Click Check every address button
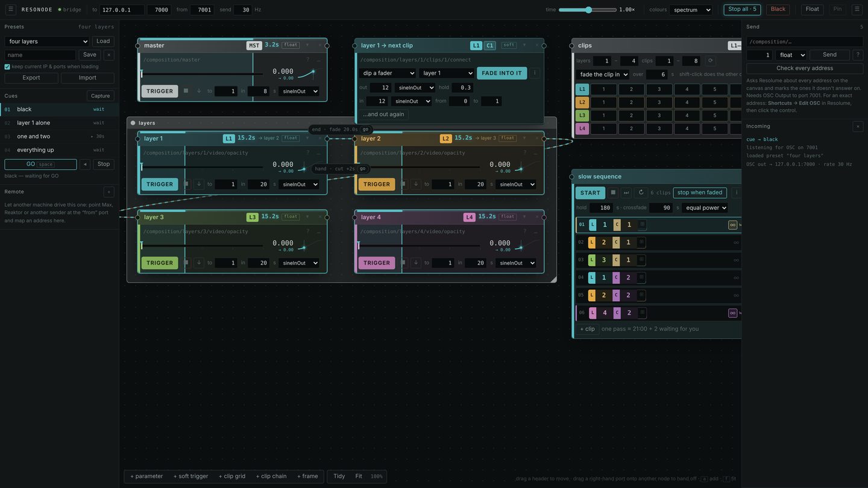 [805, 68]
